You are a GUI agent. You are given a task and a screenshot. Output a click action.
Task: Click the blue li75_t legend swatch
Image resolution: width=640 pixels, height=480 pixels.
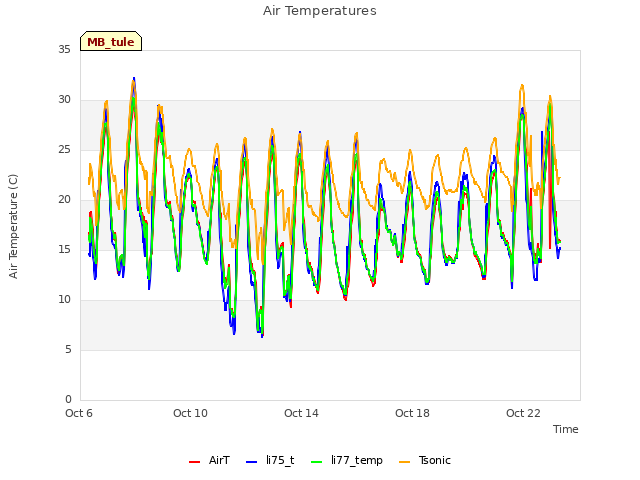252,462
